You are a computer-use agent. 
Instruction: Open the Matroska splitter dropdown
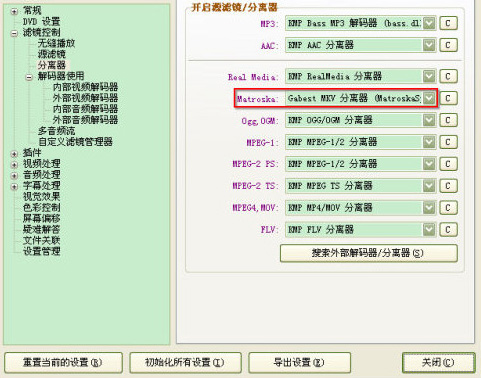point(429,98)
